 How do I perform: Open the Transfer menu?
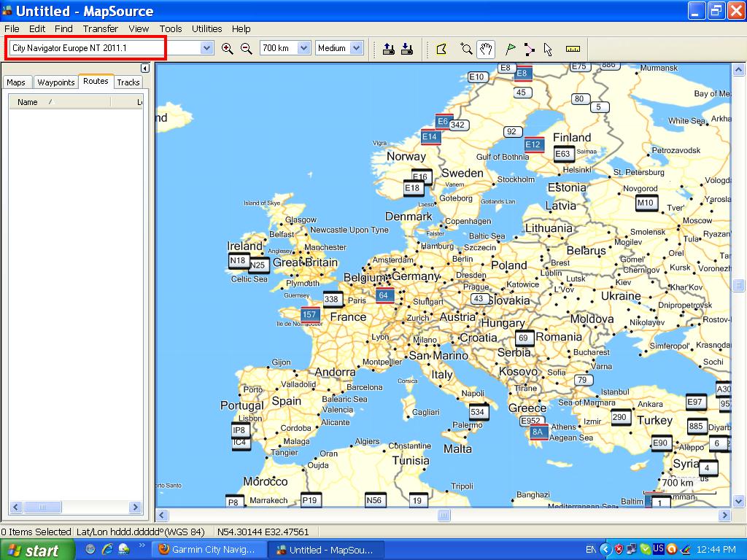click(x=100, y=29)
